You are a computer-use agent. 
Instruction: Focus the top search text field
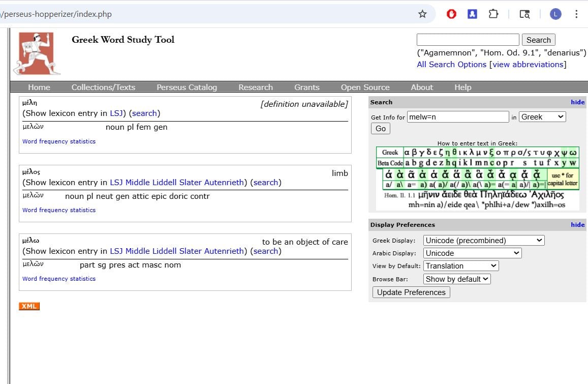click(468, 40)
